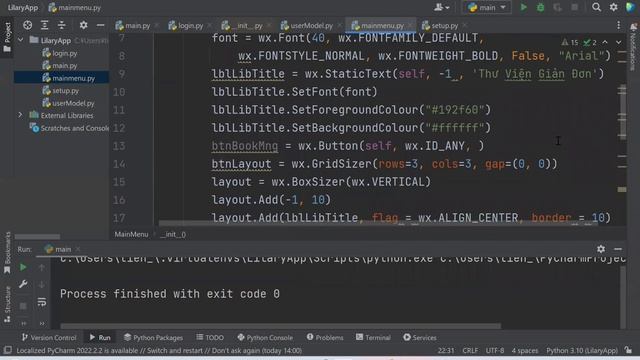Viewport: 640px width, 360px height.
Task: Open login.py in project tree
Action: pyautogui.click(x=60, y=53)
